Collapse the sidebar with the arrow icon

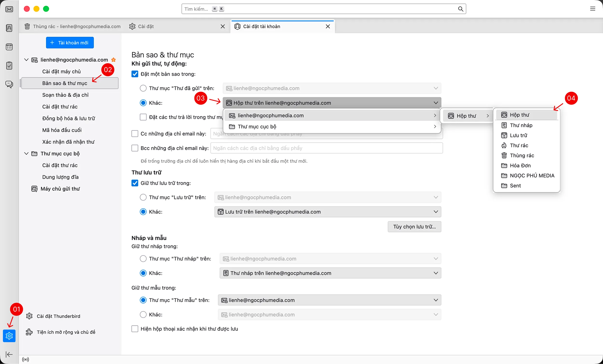(x=9, y=354)
